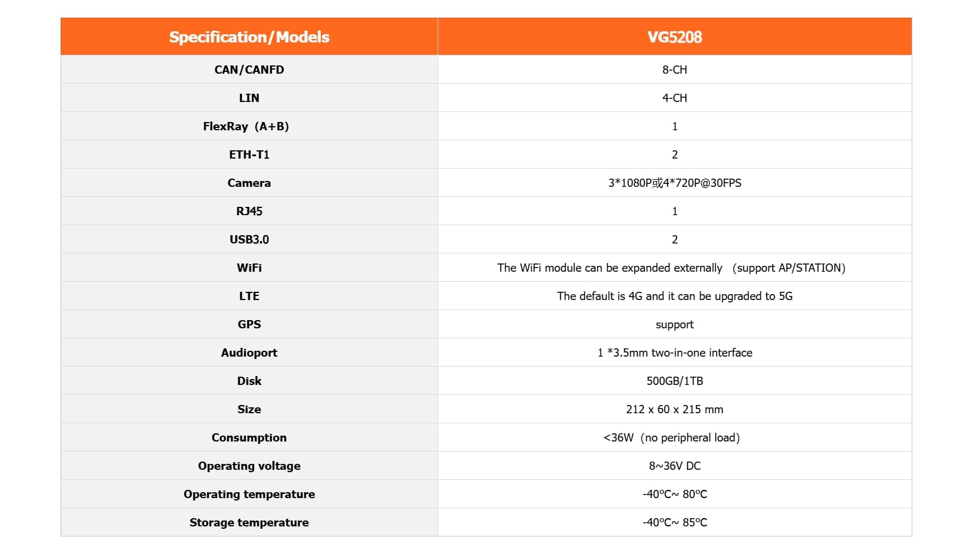Select the Audioport 3.5mm interface text
979x560 pixels.
[675, 353]
